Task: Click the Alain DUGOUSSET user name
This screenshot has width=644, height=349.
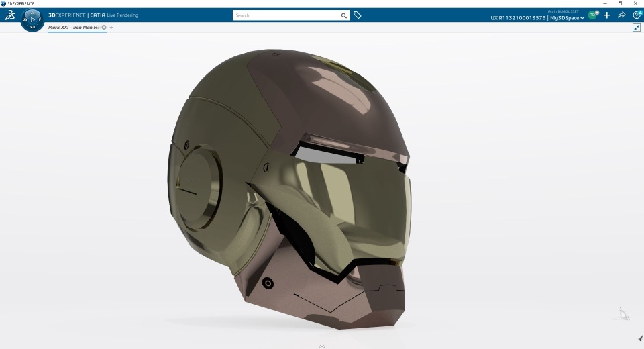Action: pos(563,11)
